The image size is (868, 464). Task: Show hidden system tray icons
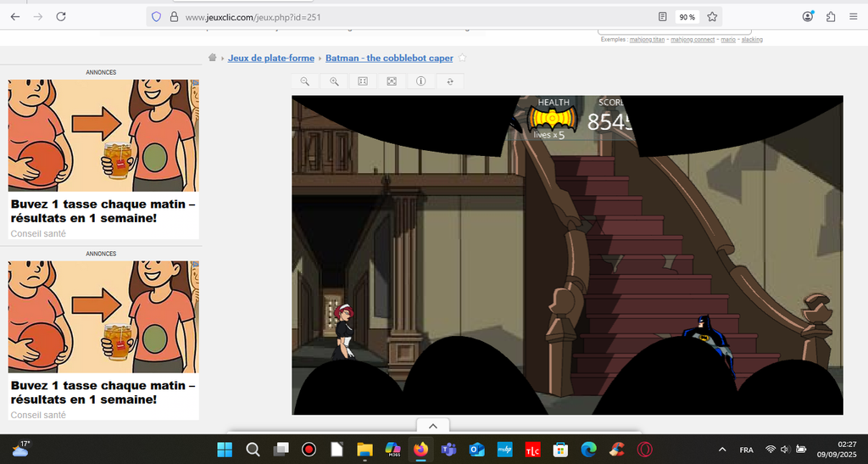[722, 450]
